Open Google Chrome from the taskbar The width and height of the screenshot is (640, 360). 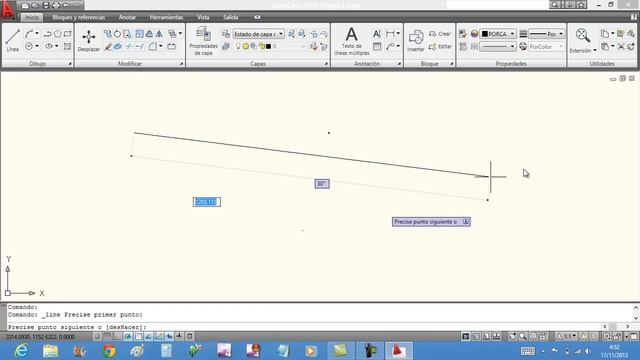click(109, 351)
